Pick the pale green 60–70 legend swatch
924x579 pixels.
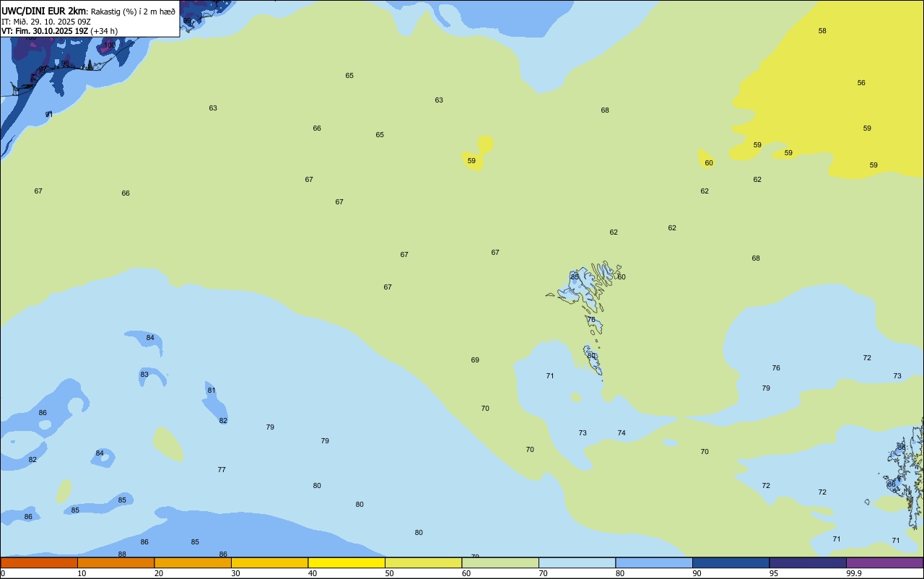click(x=500, y=562)
